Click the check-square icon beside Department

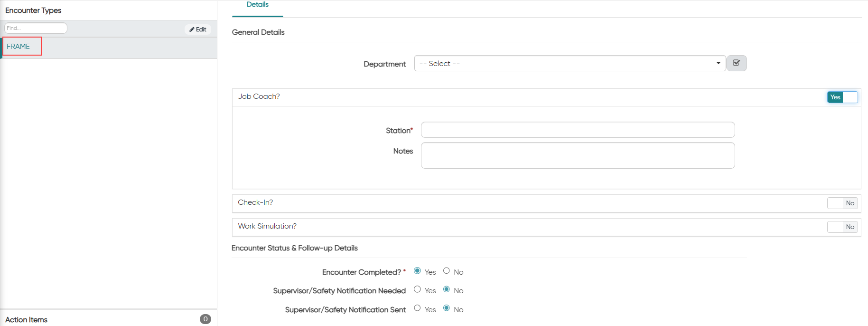pos(737,63)
